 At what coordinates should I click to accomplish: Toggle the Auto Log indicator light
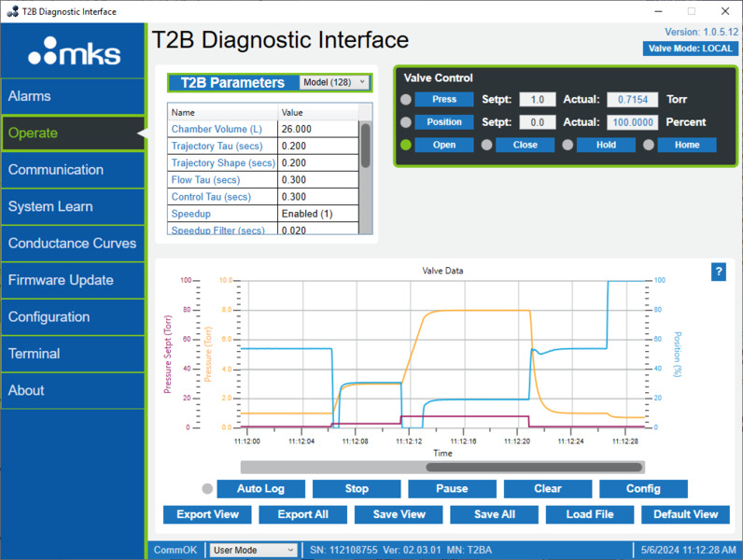point(207,489)
